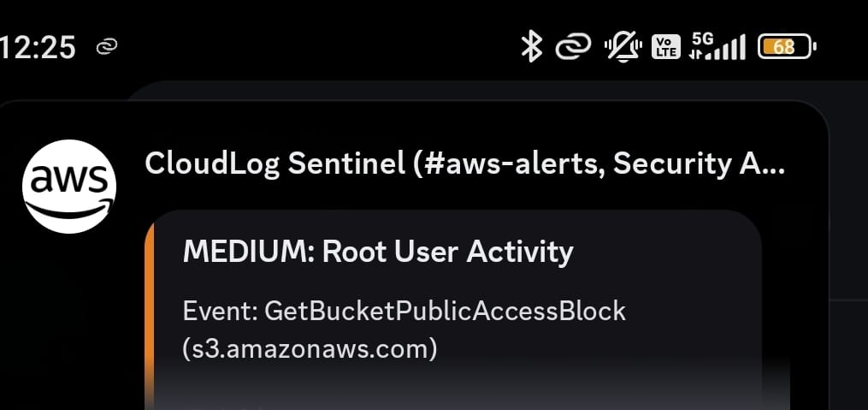
Task: Tap the Bluetooth status icon
Action: (x=532, y=46)
